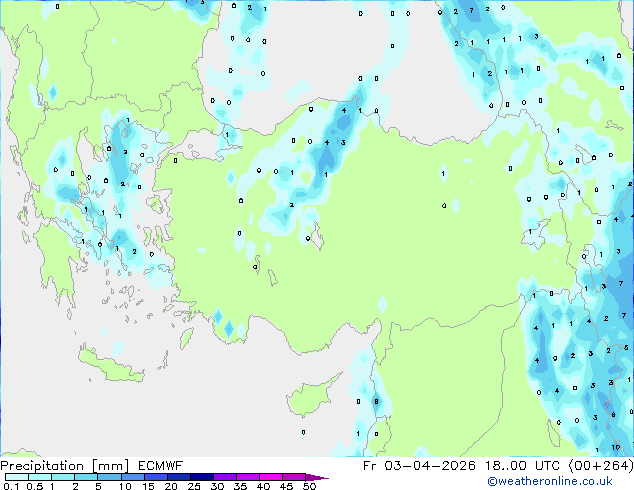
Task: Click the "40" legend tick label
Action: (x=263, y=486)
